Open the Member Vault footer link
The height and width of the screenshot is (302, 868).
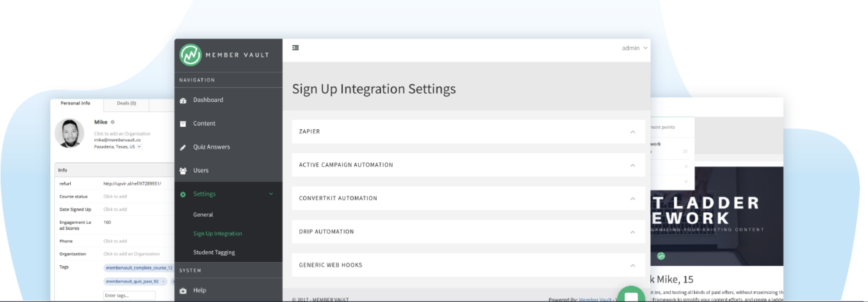(595, 299)
